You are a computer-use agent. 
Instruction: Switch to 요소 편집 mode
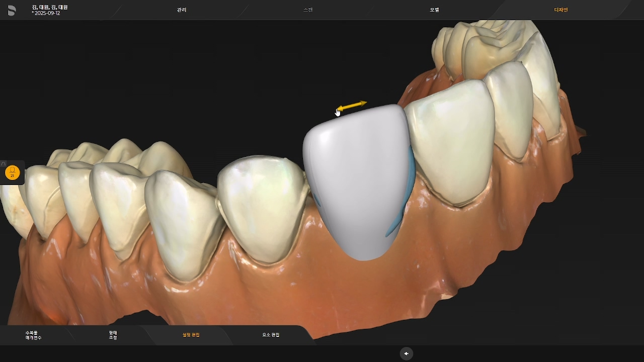pyautogui.click(x=271, y=335)
